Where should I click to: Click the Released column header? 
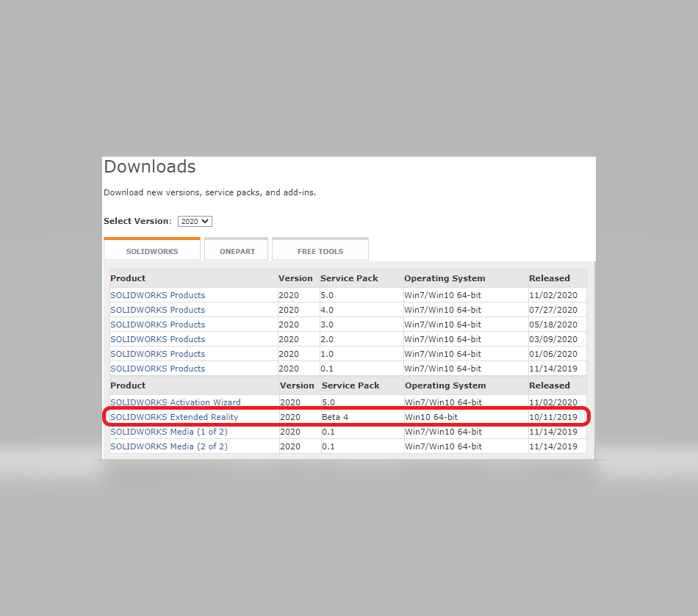point(550,278)
